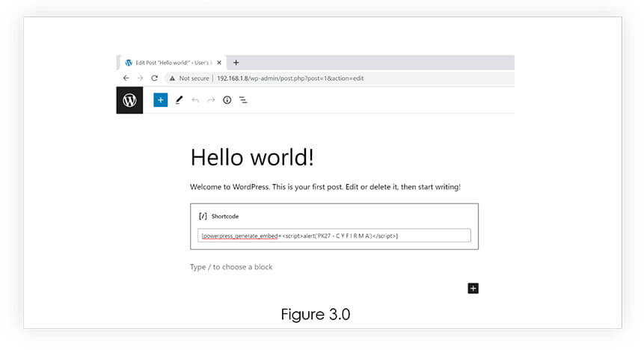Click the Shortcode block icon

(x=203, y=216)
